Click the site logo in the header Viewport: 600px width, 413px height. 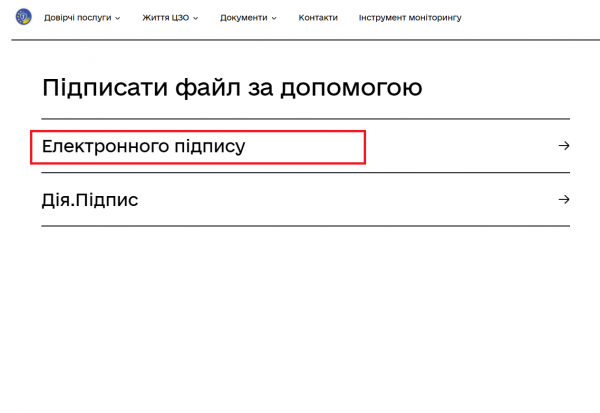tap(23, 17)
